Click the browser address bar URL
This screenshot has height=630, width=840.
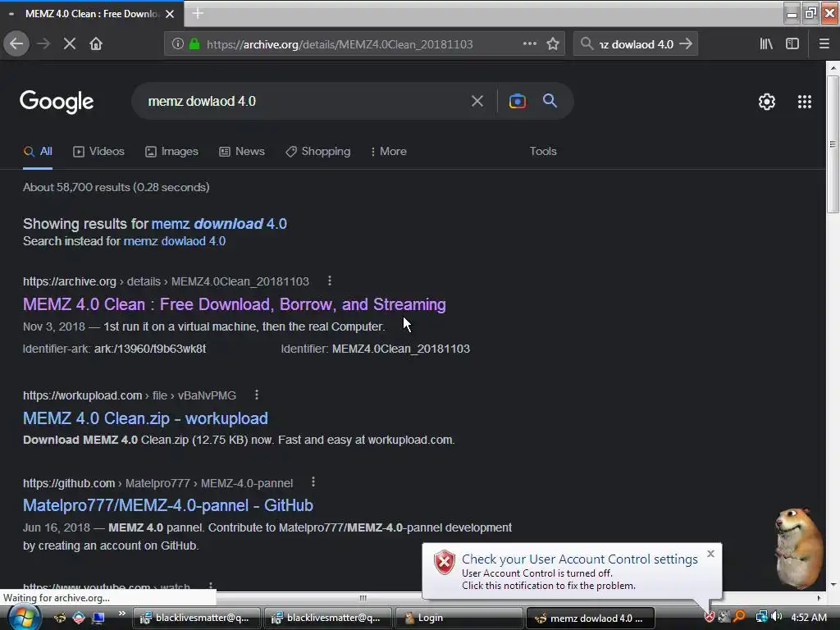[340, 44]
